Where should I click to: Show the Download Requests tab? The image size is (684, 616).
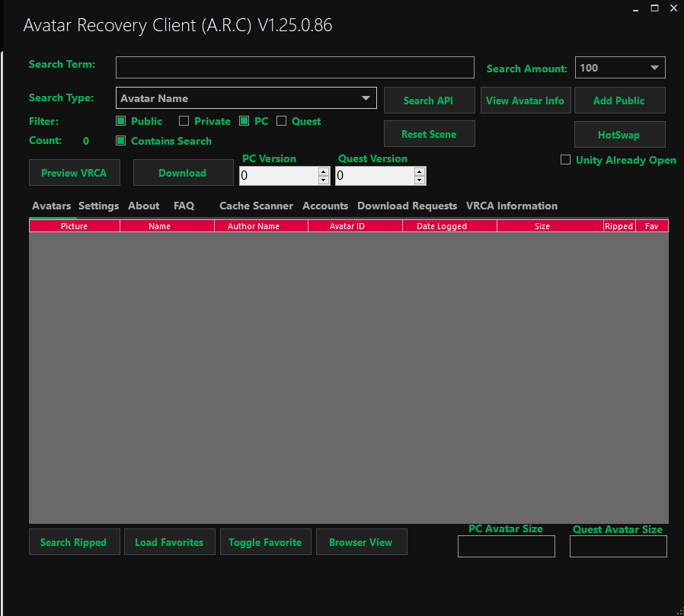pyautogui.click(x=407, y=206)
